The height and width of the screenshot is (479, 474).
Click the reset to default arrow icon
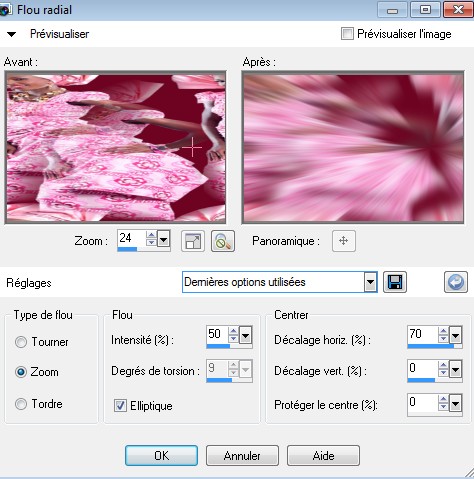click(456, 282)
